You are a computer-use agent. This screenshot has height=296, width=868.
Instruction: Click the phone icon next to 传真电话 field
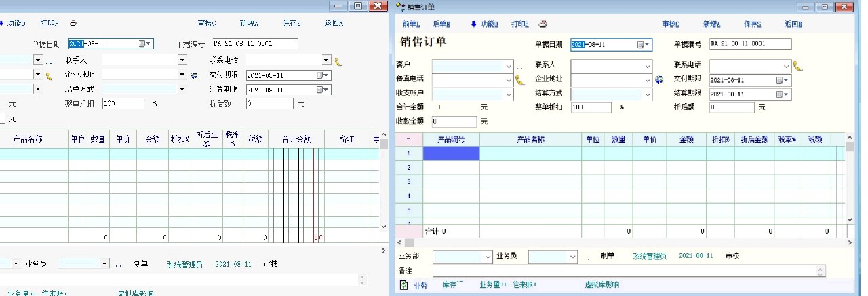[x=521, y=80]
